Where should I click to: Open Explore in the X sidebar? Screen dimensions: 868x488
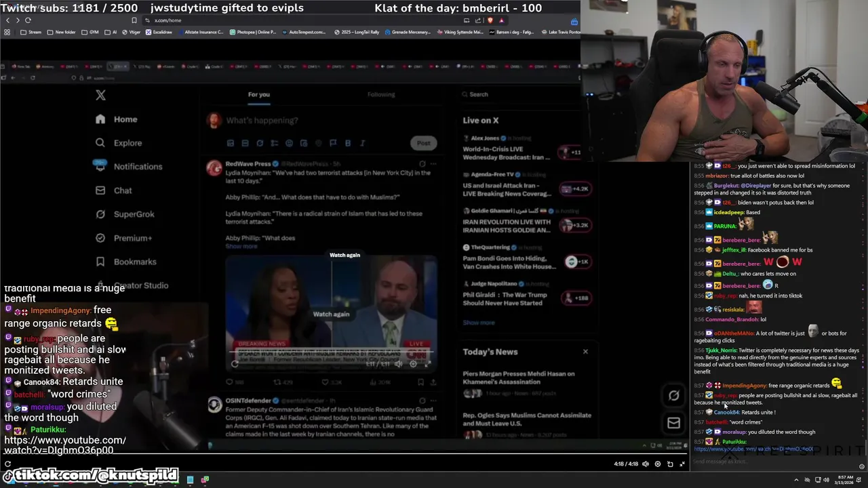click(119, 143)
